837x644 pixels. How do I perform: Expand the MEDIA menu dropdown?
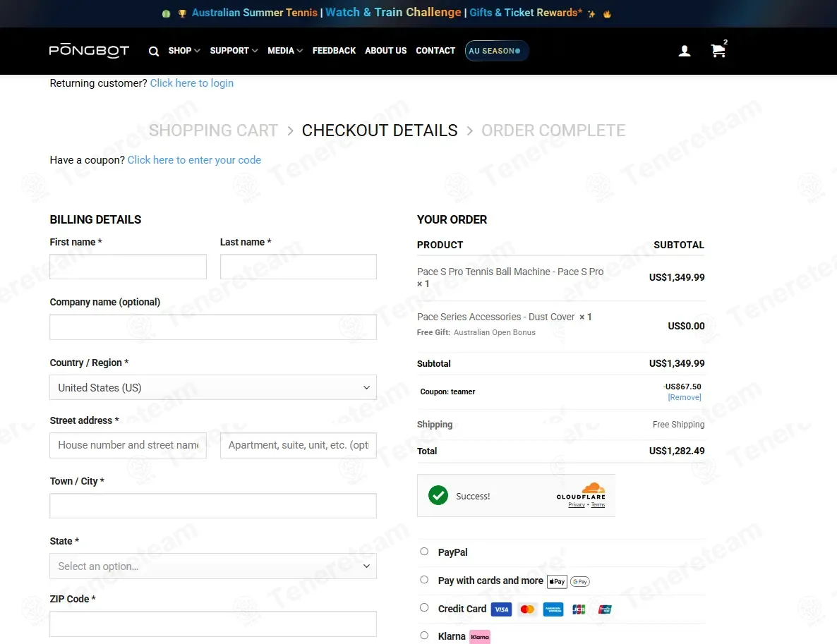click(x=285, y=51)
